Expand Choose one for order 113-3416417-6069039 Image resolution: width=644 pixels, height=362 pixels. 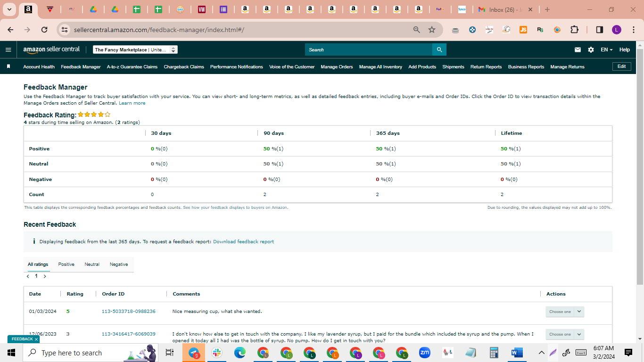coord(565,334)
